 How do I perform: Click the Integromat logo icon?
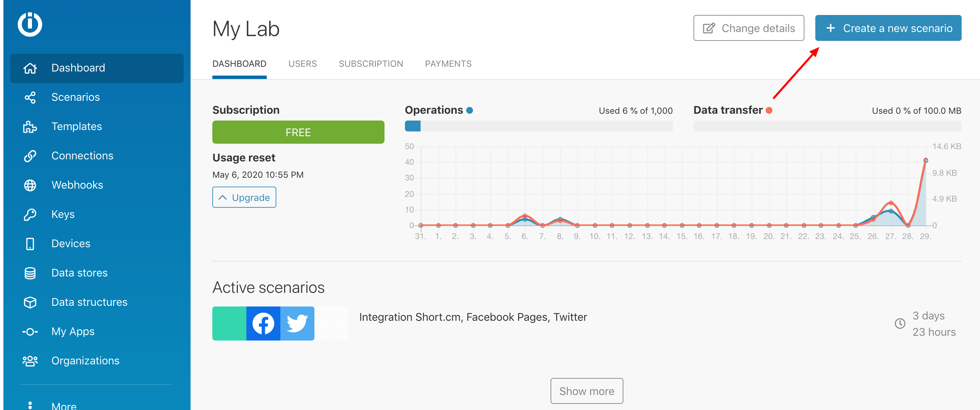(x=30, y=25)
